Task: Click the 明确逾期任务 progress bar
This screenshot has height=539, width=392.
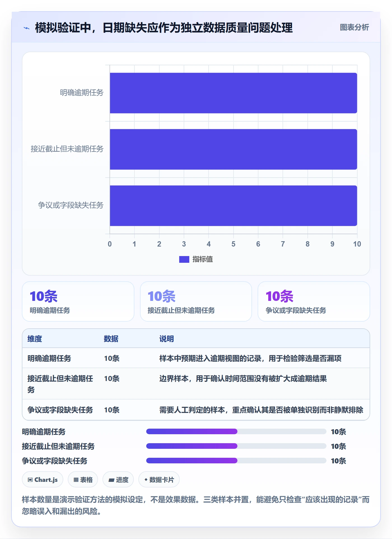Action: tap(236, 431)
